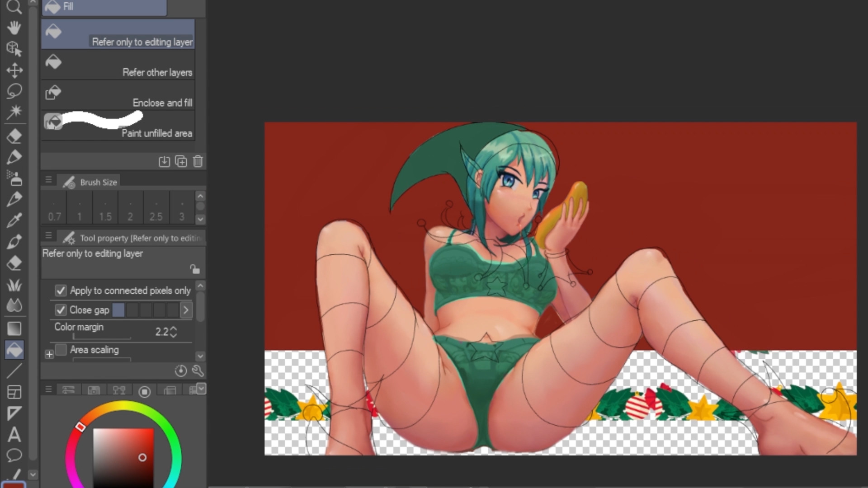Image resolution: width=868 pixels, height=488 pixels.
Task: Select the Eyedropper tool
Action: pos(14,221)
